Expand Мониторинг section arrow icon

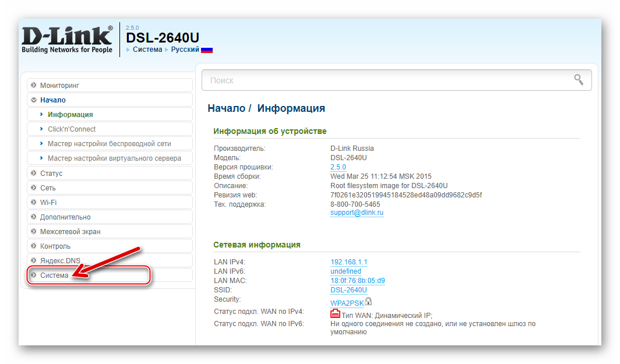point(34,85)
